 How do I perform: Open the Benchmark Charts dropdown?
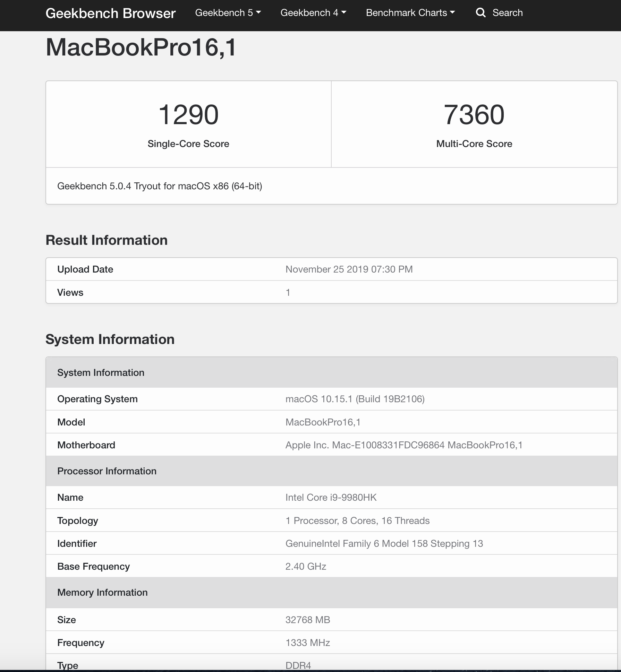click(x=410, y=13)
